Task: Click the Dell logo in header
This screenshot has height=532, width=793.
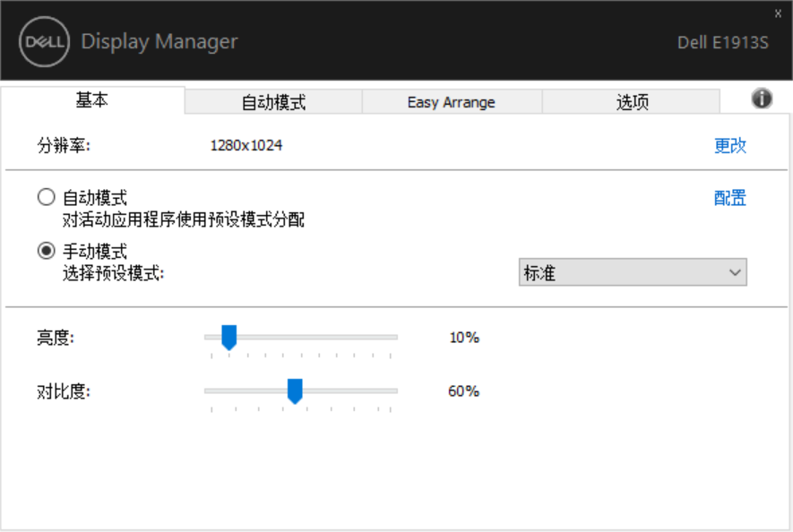Action: click(x=44, y=41)
